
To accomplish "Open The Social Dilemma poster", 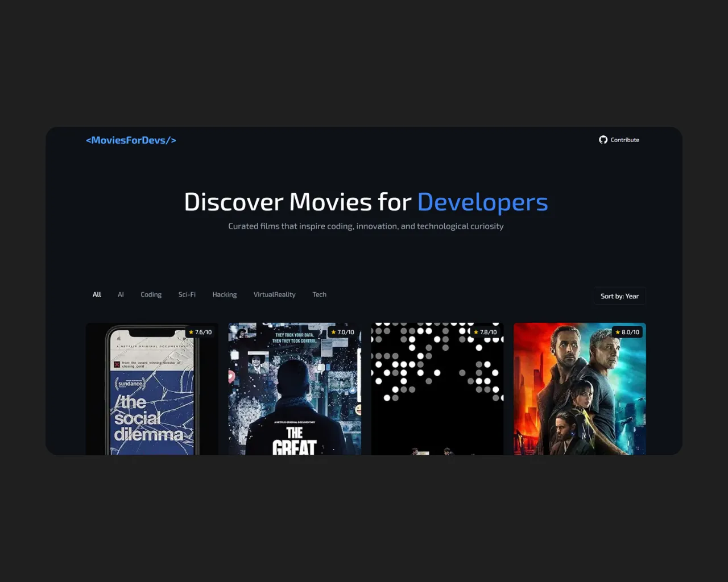I will pyautogui.click(x=152, y=392).
